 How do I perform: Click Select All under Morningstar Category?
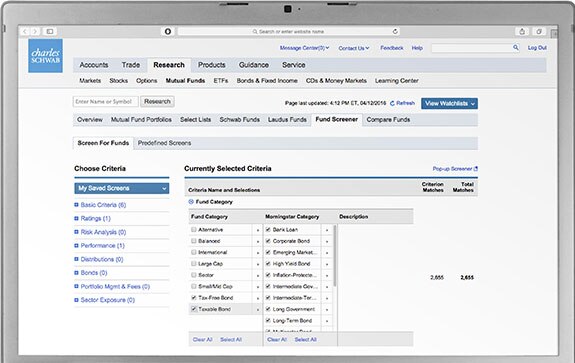(x=305, y=340)
